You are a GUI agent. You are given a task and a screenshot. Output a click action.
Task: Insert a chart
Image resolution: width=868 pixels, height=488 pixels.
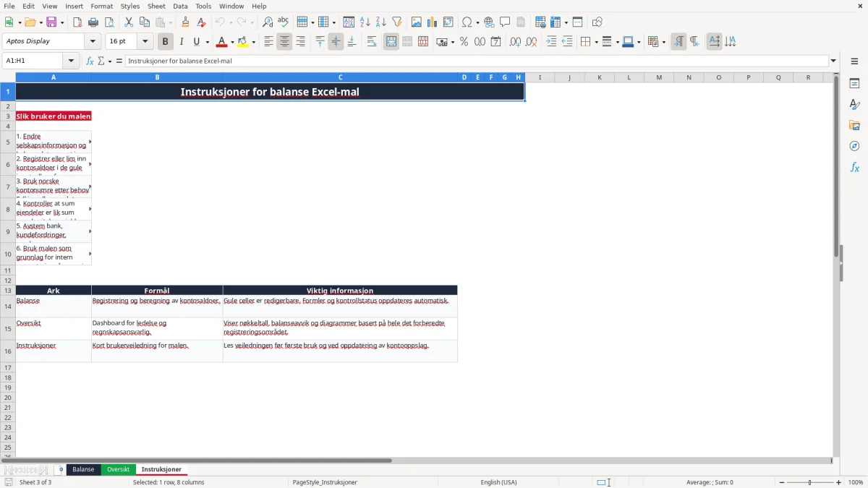(x=433, y=22)
